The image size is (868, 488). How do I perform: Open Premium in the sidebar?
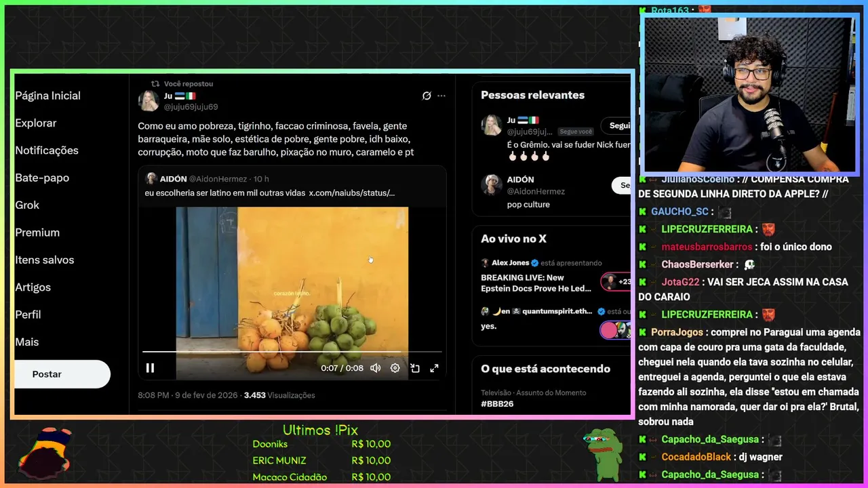[37, 232]
